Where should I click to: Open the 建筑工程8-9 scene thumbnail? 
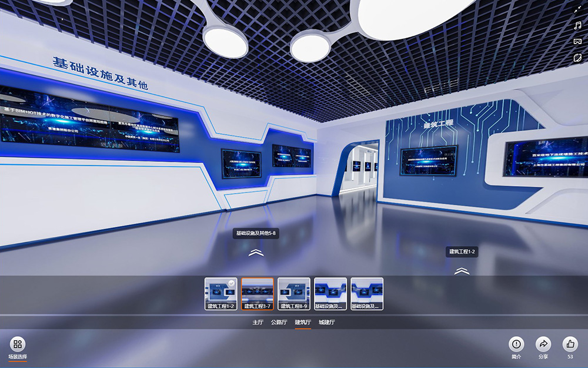point(294,293)
